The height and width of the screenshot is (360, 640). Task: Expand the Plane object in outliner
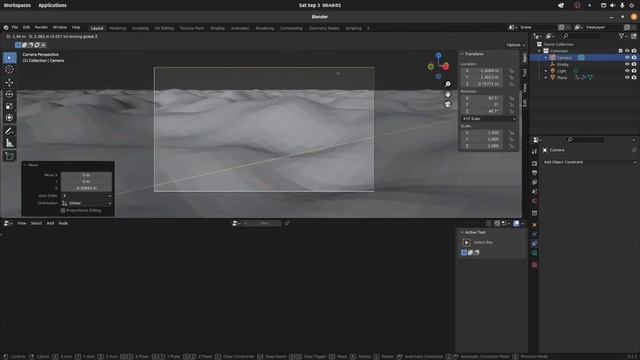click(x=546, y=78)
